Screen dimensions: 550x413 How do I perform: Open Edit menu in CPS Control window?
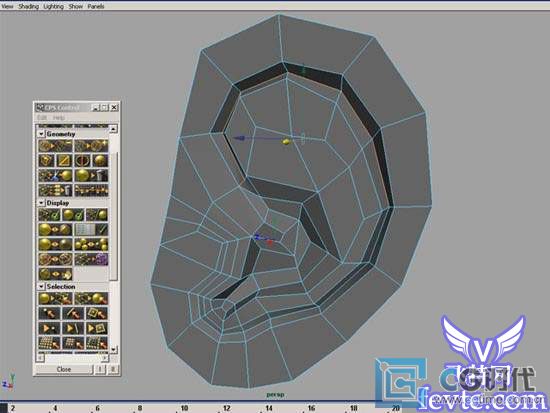pos(42,117)
